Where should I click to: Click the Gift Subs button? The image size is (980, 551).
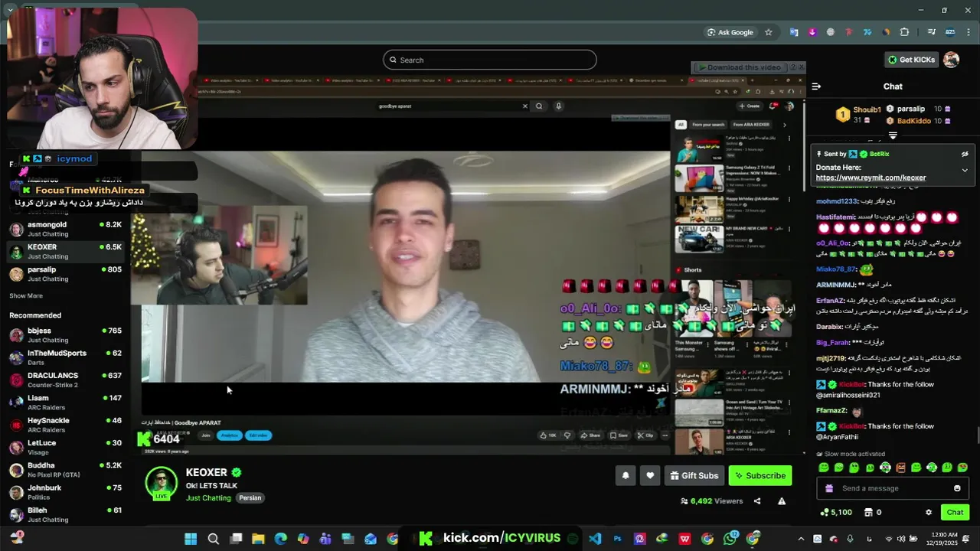694,475
